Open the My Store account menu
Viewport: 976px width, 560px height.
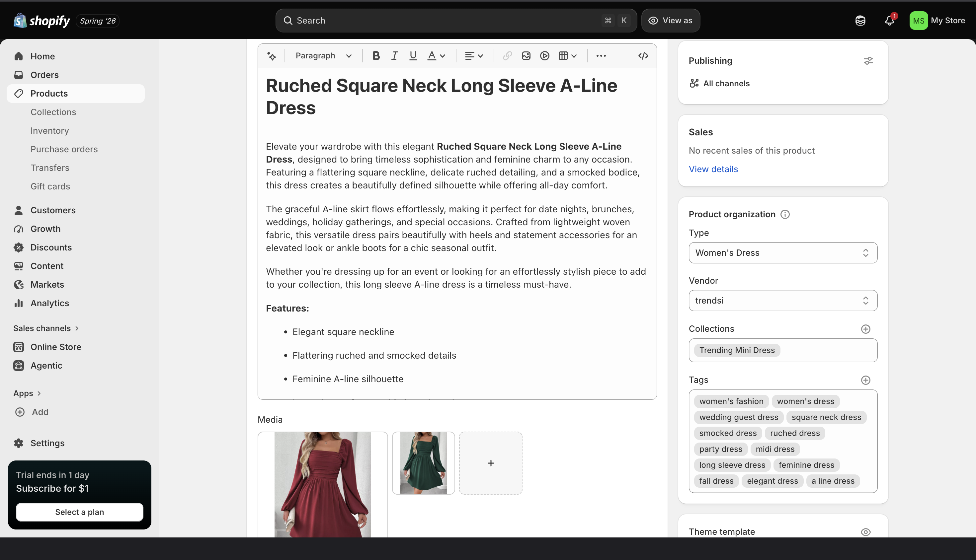point(937,20)
